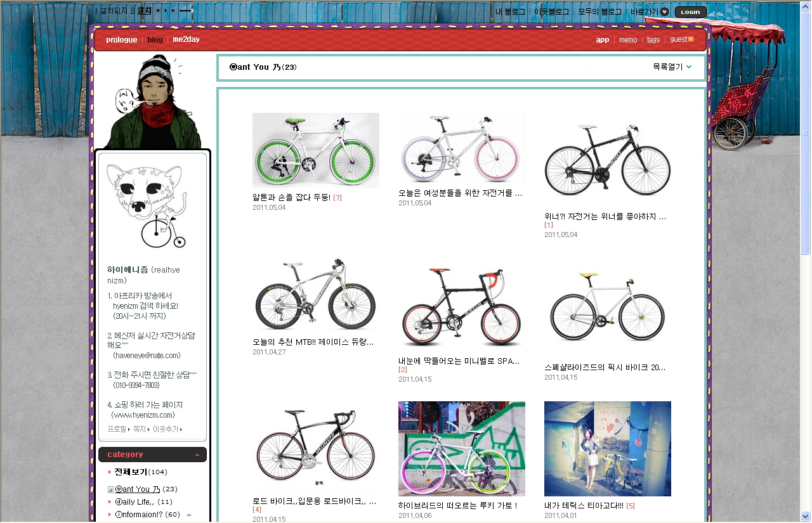Select Want You (23) category
The width and height of the screenshot is (812, 523).
[x=147, y=489]
